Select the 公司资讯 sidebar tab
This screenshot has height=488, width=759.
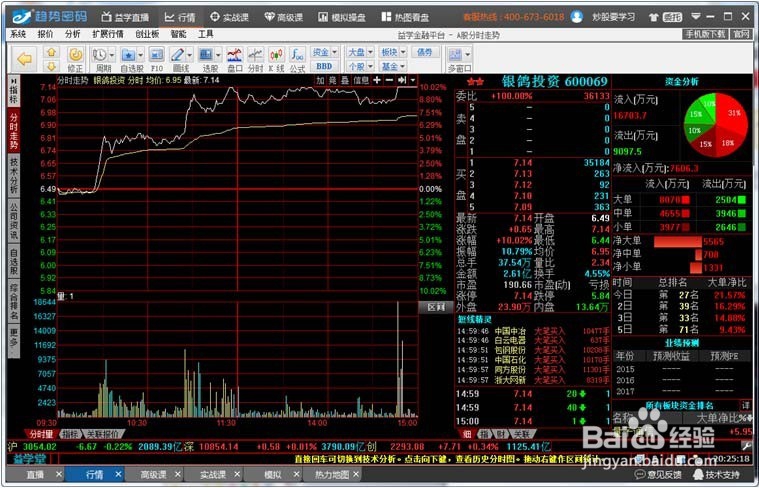point(14,222)
